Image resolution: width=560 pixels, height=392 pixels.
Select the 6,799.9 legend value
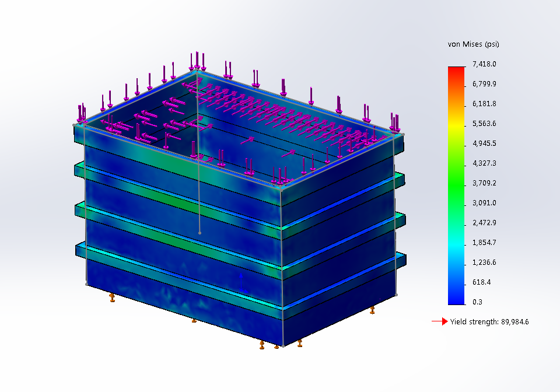coord(484,84)
